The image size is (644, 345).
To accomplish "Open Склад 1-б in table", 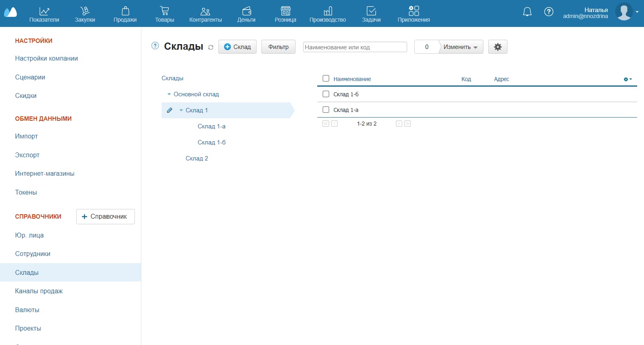I will [x=346, y=94].
